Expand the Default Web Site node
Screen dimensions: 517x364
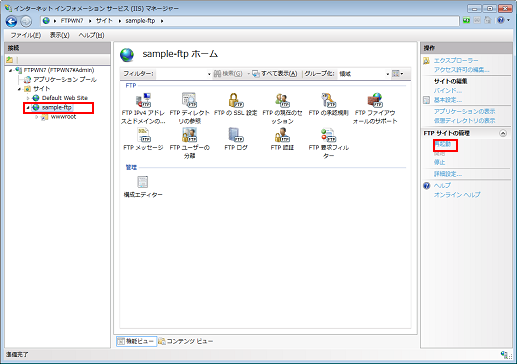point(28,98)
